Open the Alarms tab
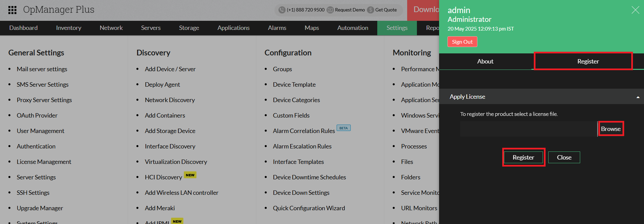 coord(277,28)
